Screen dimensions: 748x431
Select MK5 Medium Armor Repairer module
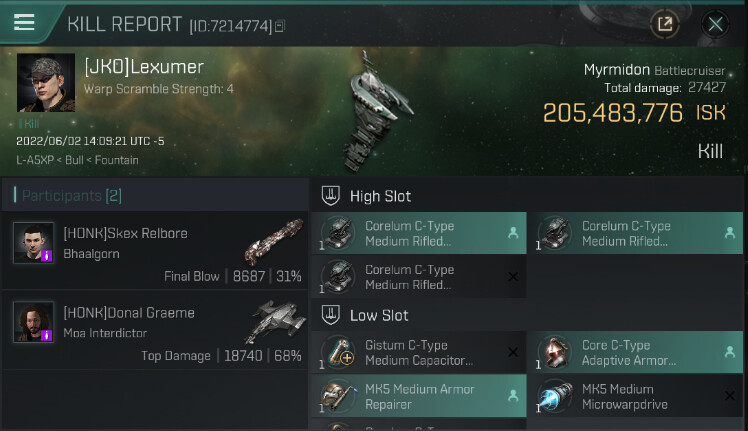[419, 396]
